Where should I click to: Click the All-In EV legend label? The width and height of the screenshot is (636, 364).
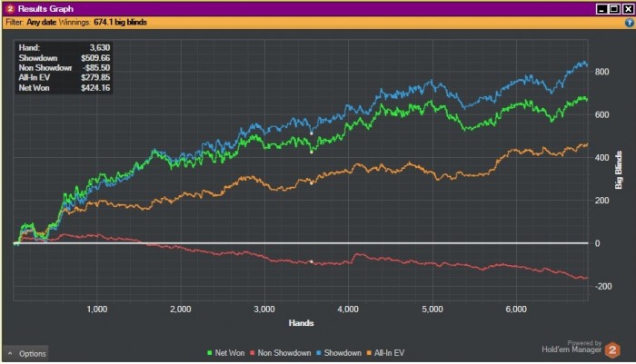point(390,353)
